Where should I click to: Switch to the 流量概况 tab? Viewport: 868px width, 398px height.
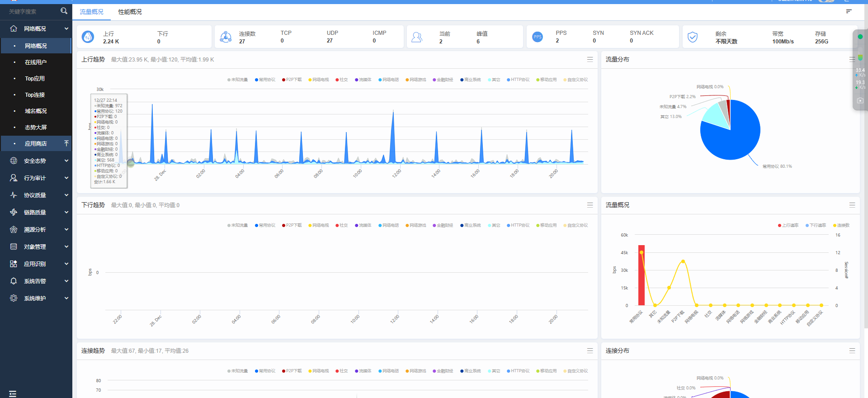pos(91,12)
